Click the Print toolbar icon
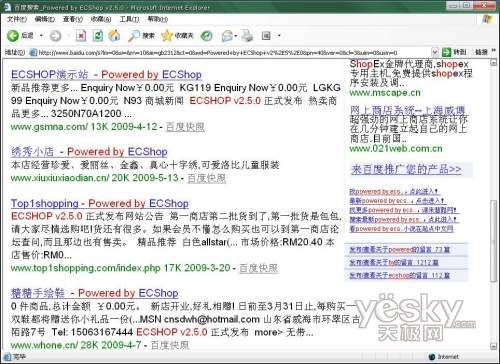The height and width of the screenshot is (364, 500). point(247,36)
